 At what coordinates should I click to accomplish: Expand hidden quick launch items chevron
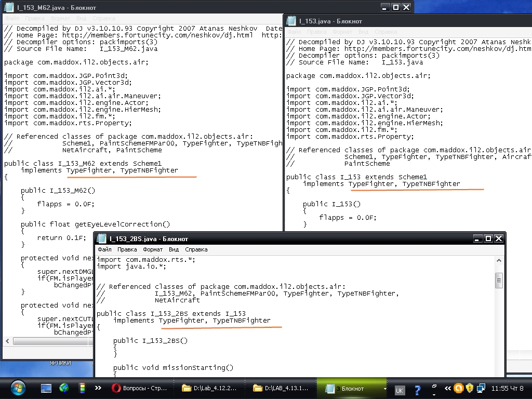pyautogui.click(x=98, y=388)
